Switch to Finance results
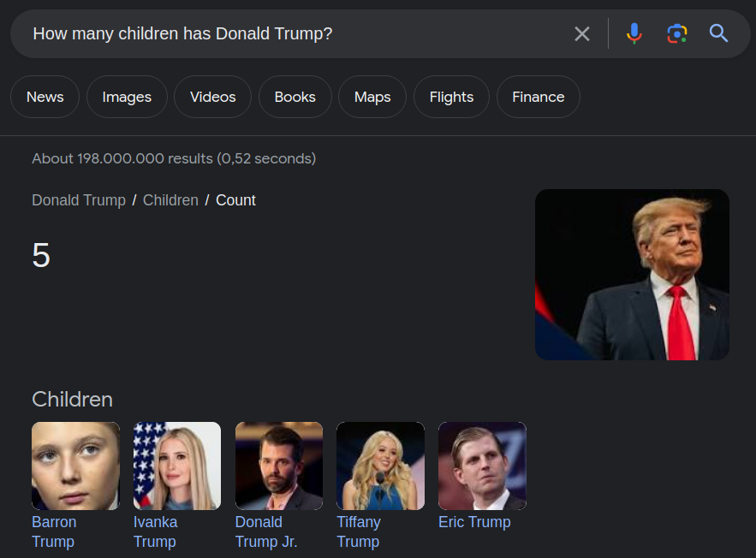This screenshot has height=558, width=756. pos(538,97)
